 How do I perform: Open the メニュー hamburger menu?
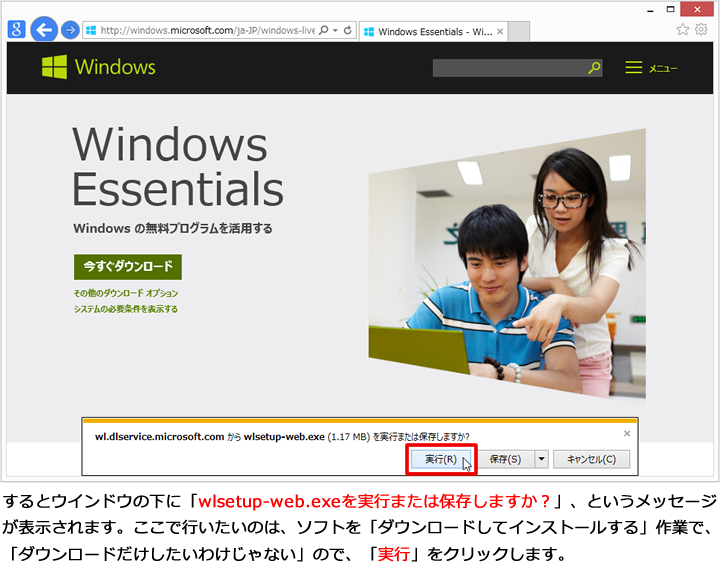[651, 68]
